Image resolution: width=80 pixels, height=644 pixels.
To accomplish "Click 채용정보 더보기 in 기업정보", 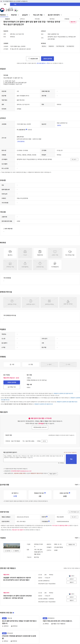I will pos(71,545).
